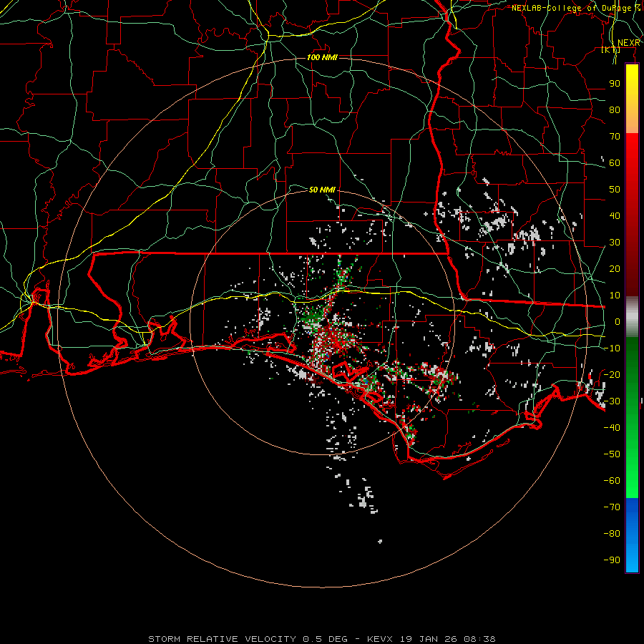Click the 0 value on velocity scale
Viewport: 644px width, 644px height.
pos(618,322)
